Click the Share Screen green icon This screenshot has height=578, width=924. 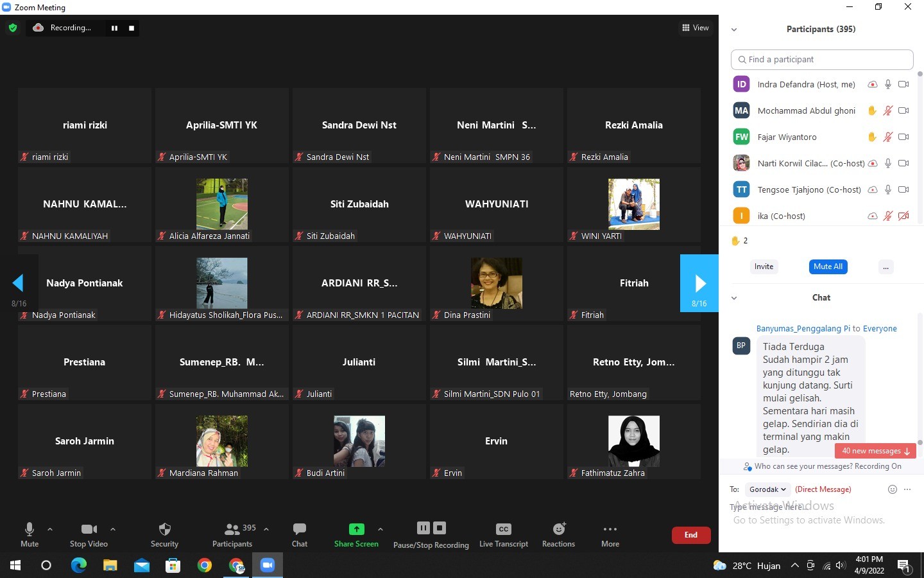(356, 529)
